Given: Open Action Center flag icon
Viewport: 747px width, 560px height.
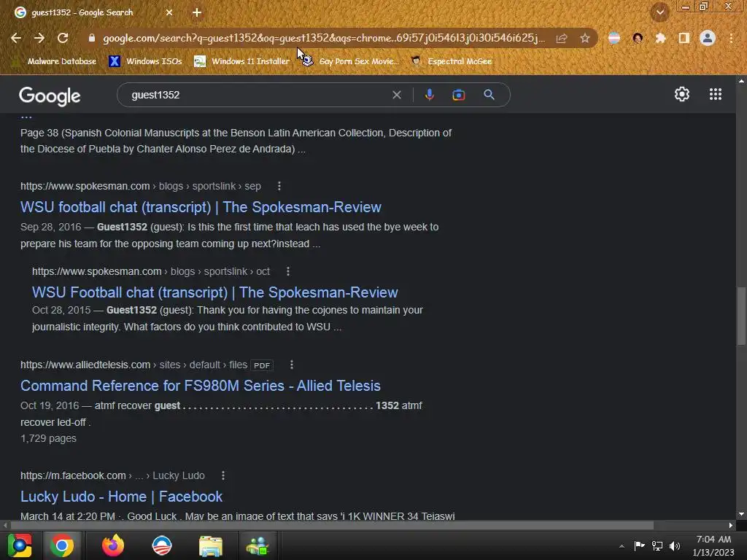Looking at the screenshot, I should (x=639, y=545).
